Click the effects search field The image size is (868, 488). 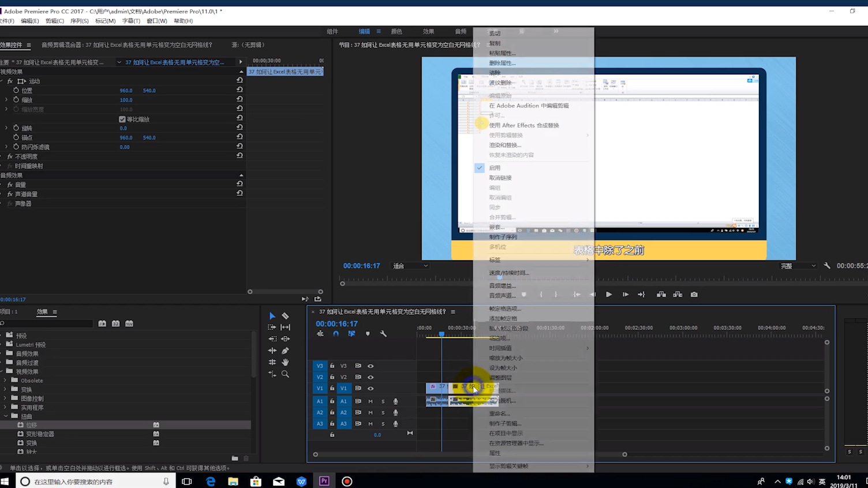tap(48, 324)
